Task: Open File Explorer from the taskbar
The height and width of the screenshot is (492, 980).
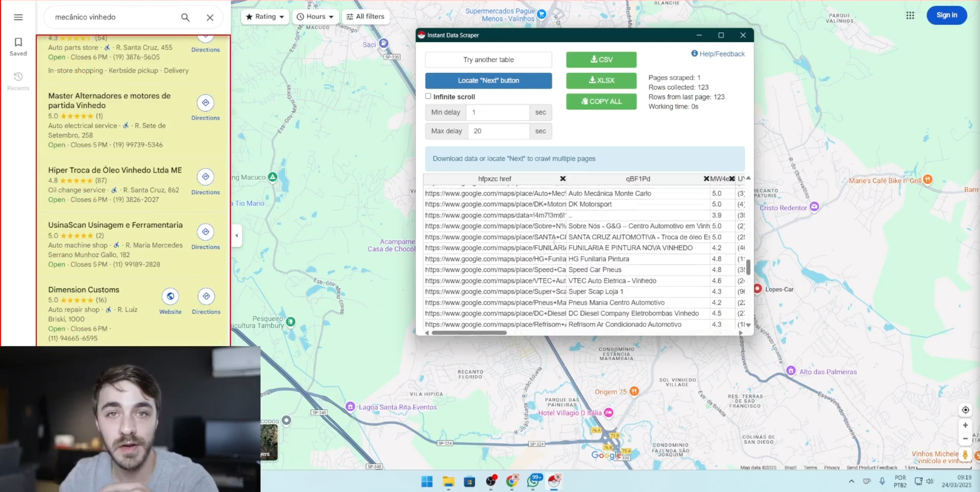Action: [x=448, y=482]
